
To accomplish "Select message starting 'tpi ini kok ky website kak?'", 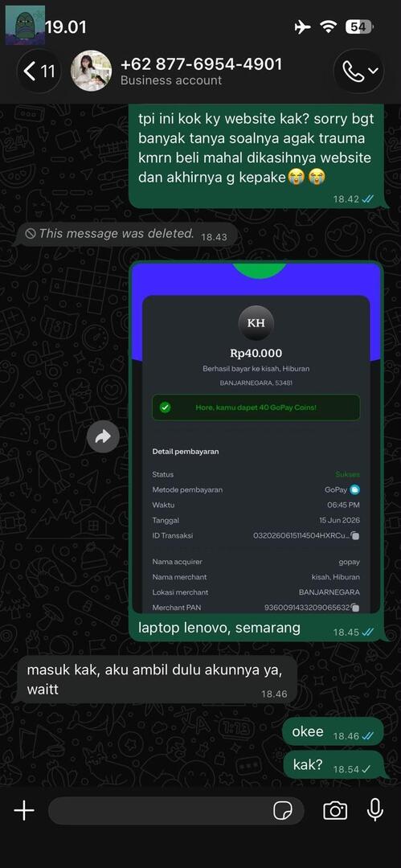I will 256,156.
